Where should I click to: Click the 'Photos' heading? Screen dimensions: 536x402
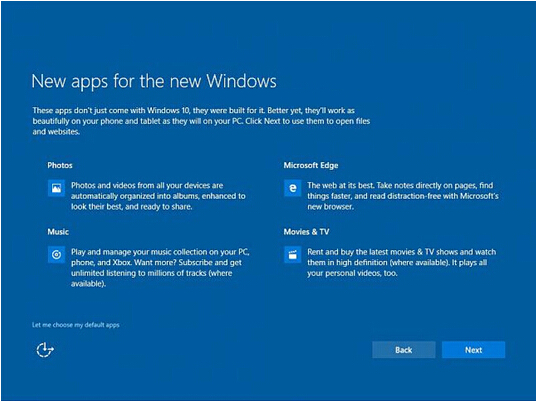tap(60, 165)
